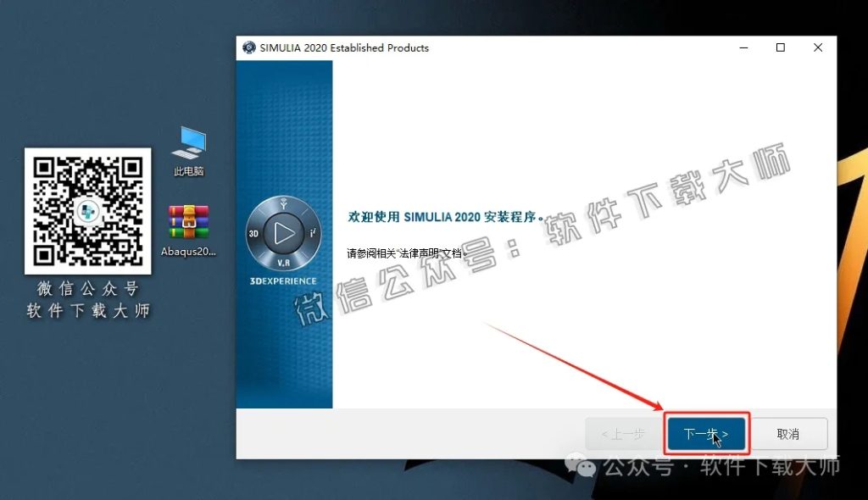Click the 微信公众号 QR code image
Image resolution: width=868 pixels, height=500 pixels.
87,209
